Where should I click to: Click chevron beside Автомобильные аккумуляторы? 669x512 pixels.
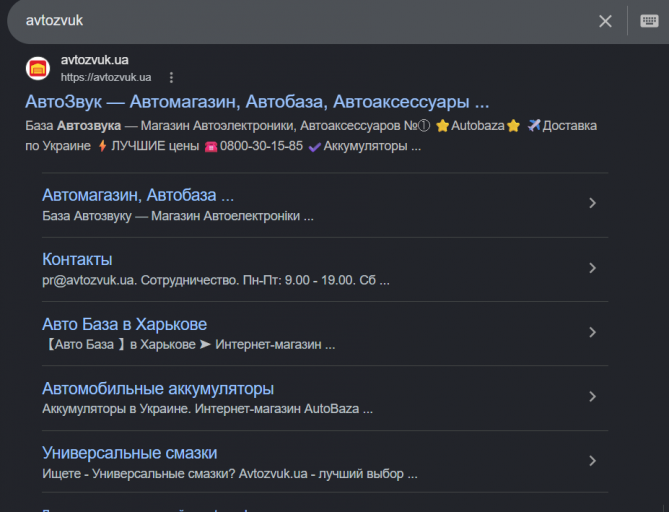(592, 396)
